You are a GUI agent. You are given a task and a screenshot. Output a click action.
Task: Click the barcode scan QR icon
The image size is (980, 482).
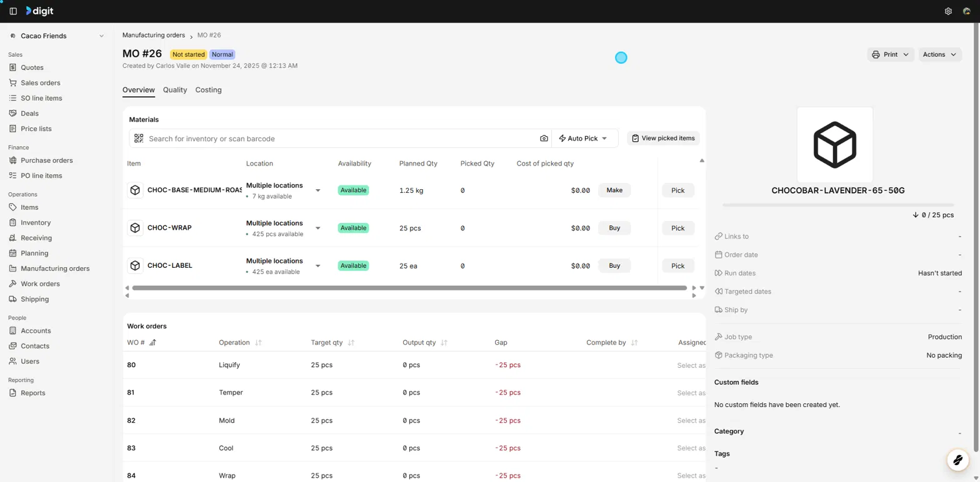pyautogui.click(x=139, y=139)
